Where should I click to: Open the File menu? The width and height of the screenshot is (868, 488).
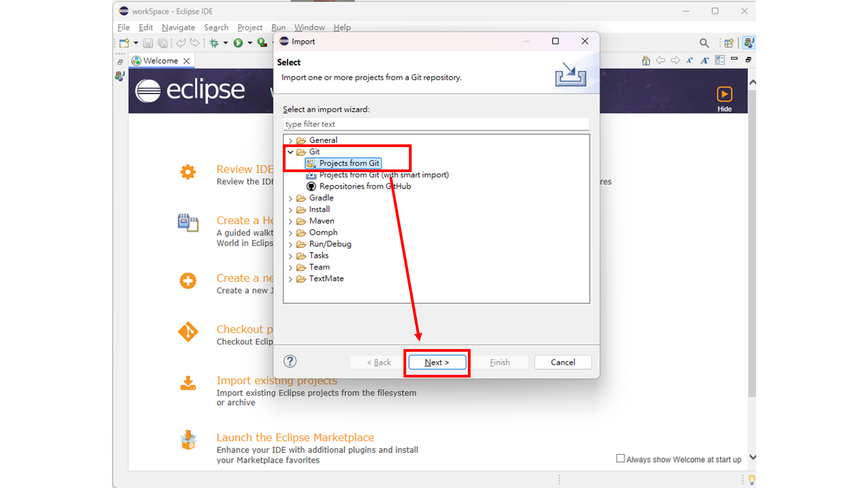[x=123, y=27]
